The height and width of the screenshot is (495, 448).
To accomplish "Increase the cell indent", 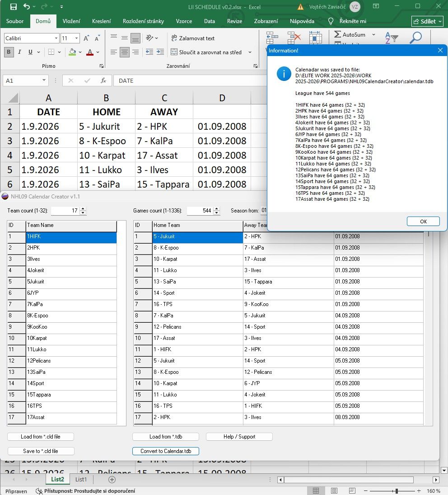I will point(160,52).
